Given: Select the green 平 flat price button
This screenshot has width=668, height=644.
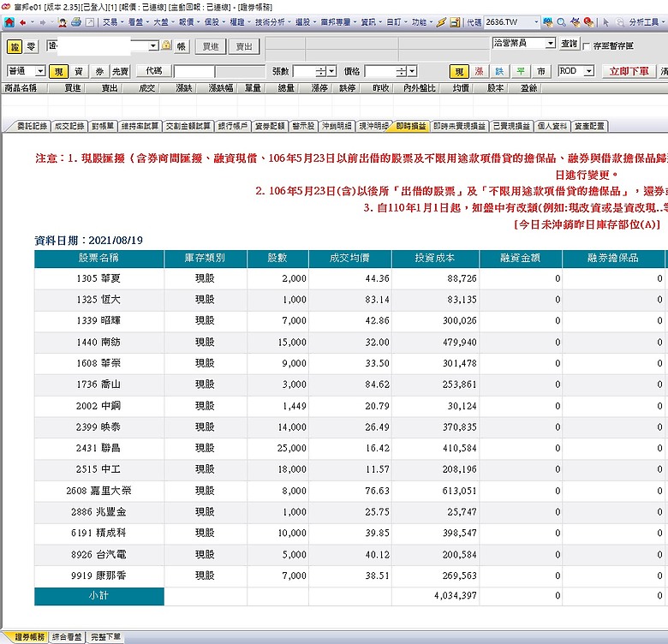Looking at the screenshot, I should click(520, 72).
